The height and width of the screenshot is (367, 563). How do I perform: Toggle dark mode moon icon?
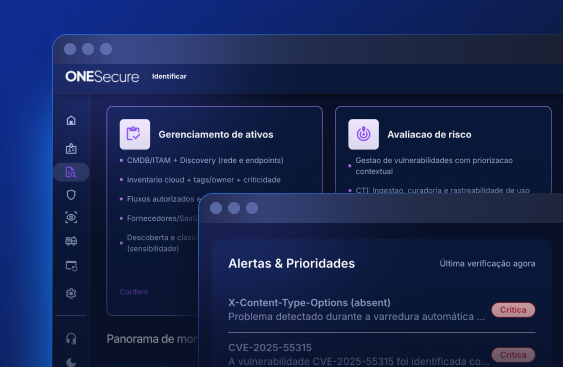coord(71,362)
